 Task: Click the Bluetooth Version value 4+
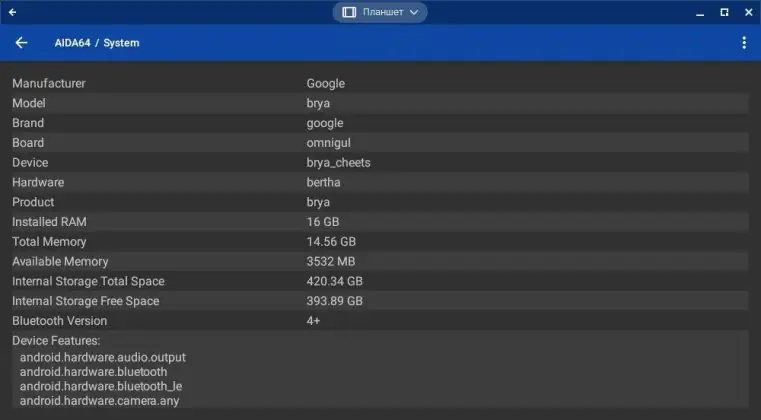pos(313,321)
